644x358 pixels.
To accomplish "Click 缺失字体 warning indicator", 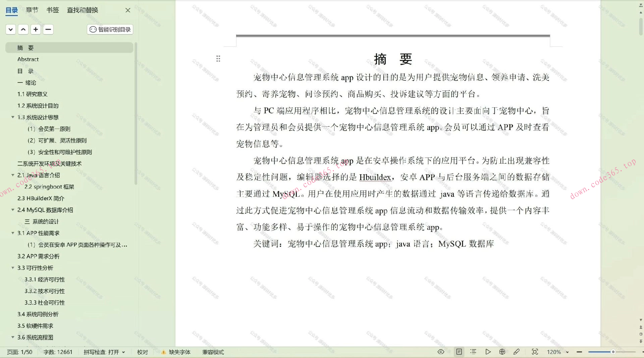I will (176, 352).
